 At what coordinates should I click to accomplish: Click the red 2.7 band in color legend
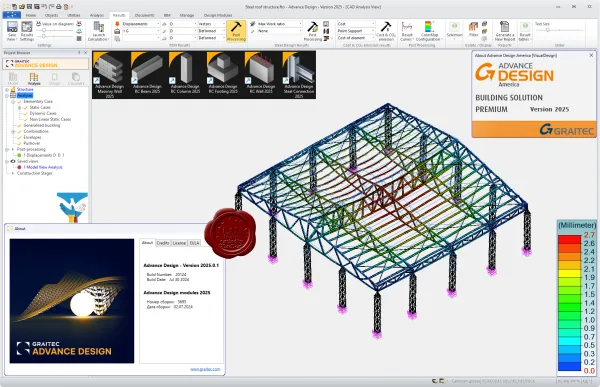click(x=570, y=239)
